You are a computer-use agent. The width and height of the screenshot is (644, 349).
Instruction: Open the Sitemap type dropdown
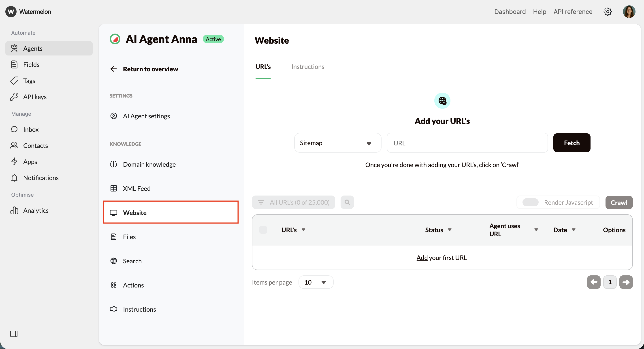337,143
